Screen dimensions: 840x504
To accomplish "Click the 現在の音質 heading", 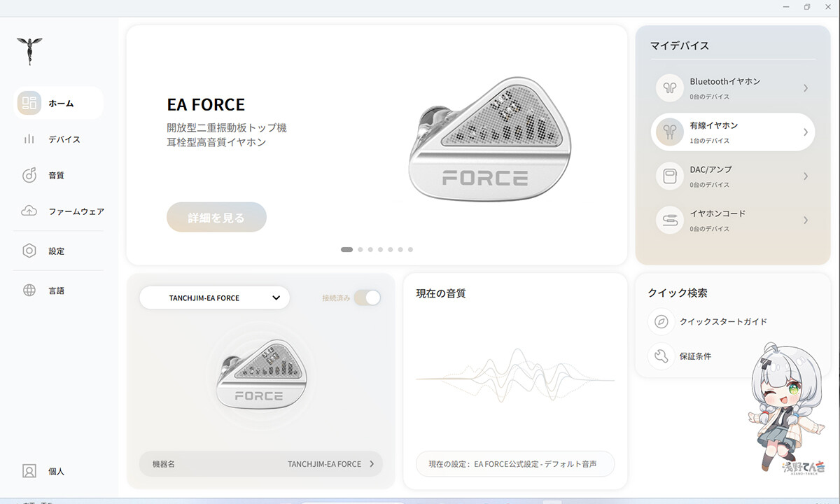I will pyautogui.click(x=441, y=293).
